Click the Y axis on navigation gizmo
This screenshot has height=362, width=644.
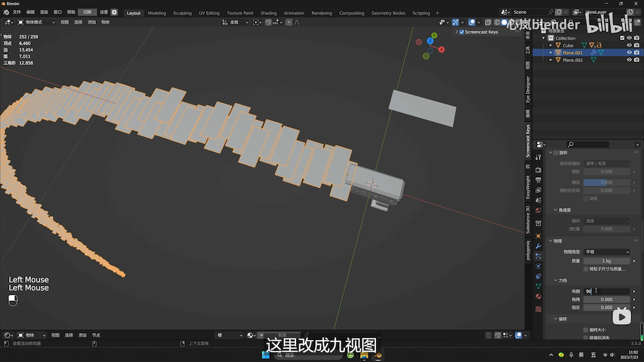[x=434, y=35]
